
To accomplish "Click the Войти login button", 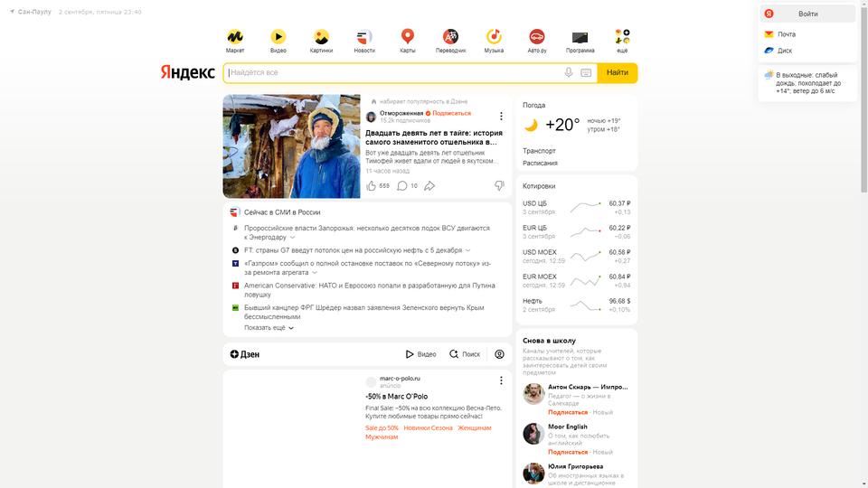I will [807, 14].
